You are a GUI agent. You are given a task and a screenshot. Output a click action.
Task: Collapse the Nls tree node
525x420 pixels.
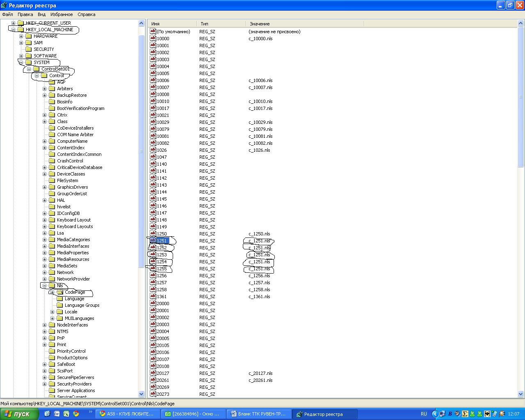44,285
